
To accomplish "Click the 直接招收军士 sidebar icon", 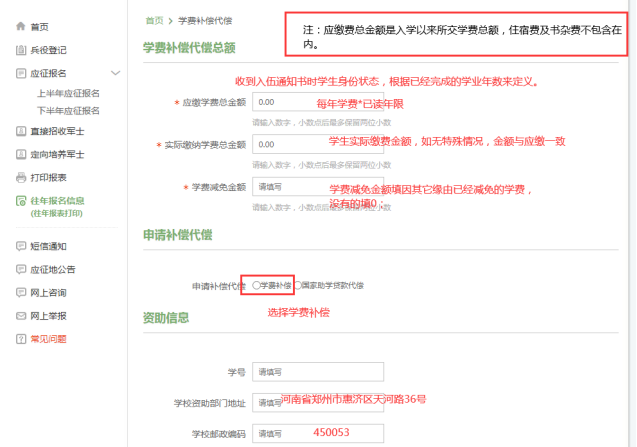I will (21, 131).
